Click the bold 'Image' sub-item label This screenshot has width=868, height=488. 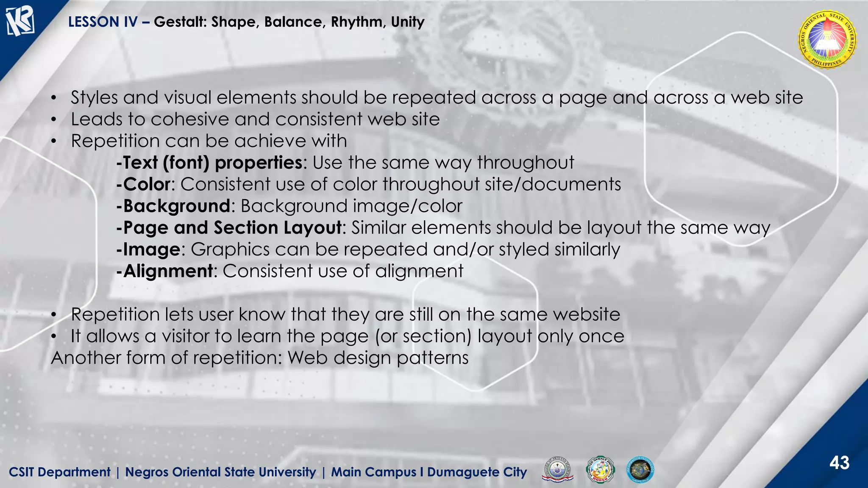click(x=151, y=250)
